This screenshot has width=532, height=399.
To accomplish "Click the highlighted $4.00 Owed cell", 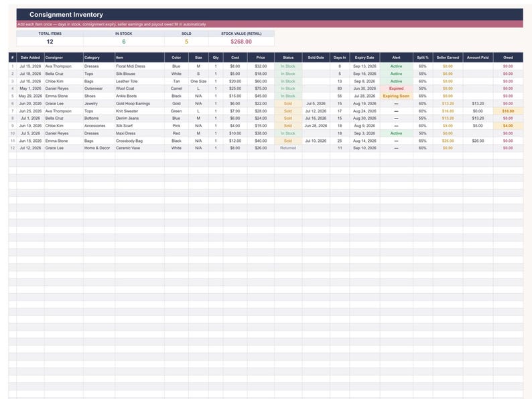I will pyautogui.click(x=508, y=126).
